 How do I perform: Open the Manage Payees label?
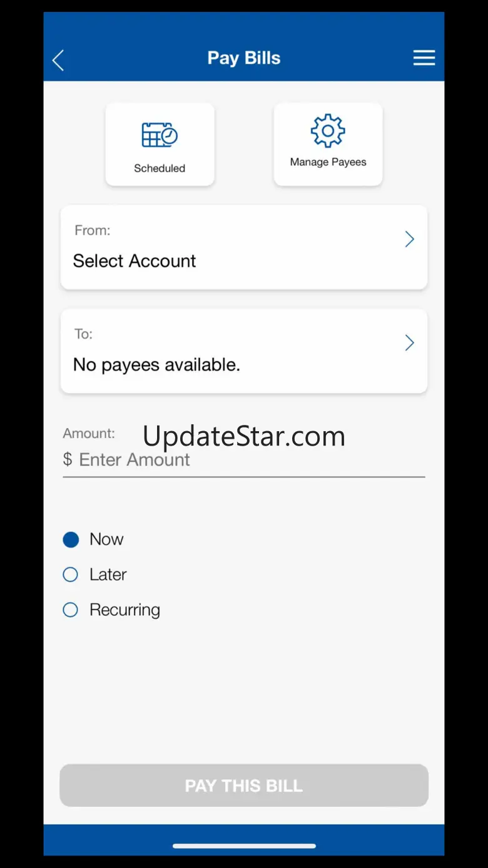[x=328, y=162]
